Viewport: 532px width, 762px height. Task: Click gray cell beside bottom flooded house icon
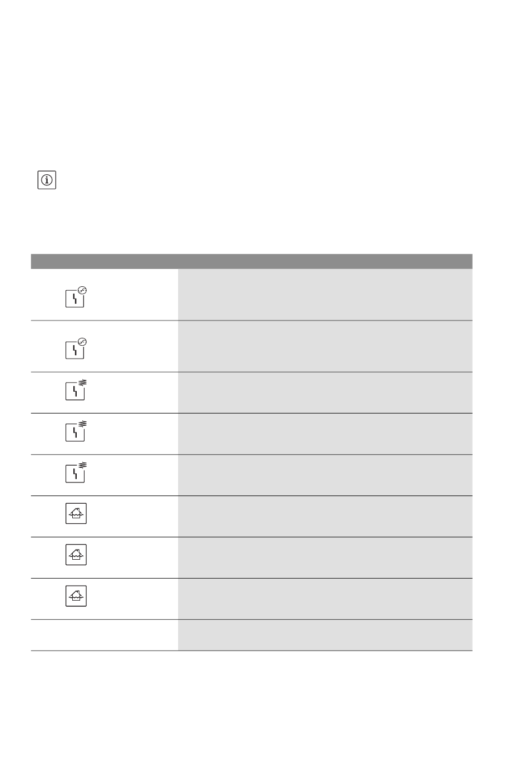[x=325, y=599]
